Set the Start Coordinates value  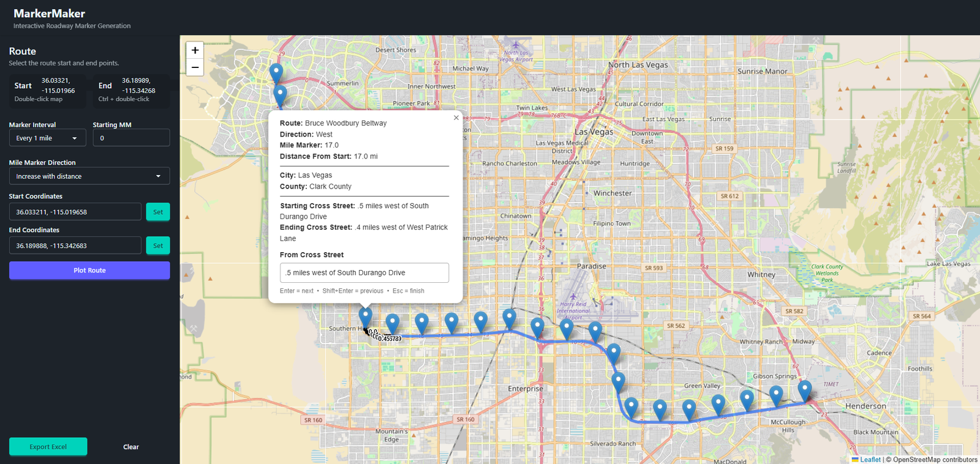(158, 212)
